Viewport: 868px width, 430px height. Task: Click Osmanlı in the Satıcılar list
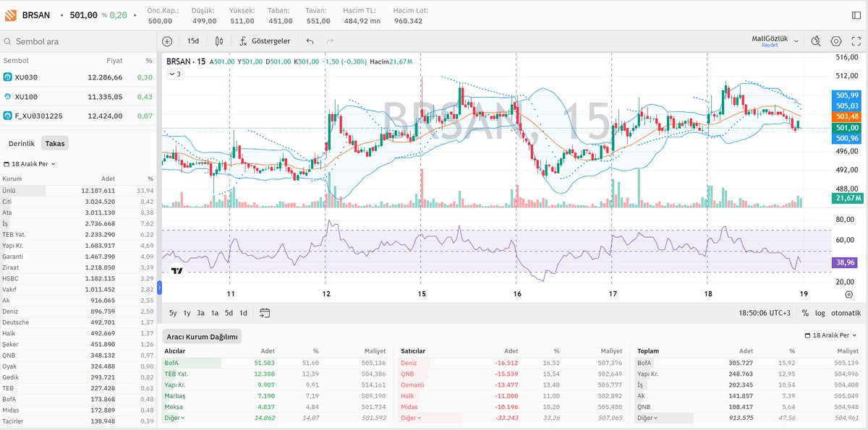click(x=412, y=384)
